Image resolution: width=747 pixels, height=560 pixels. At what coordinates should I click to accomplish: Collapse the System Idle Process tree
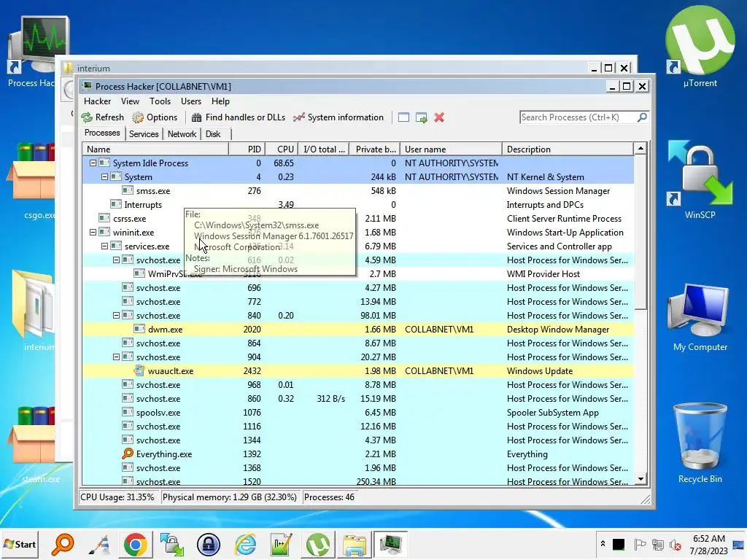tap(93, 163)
